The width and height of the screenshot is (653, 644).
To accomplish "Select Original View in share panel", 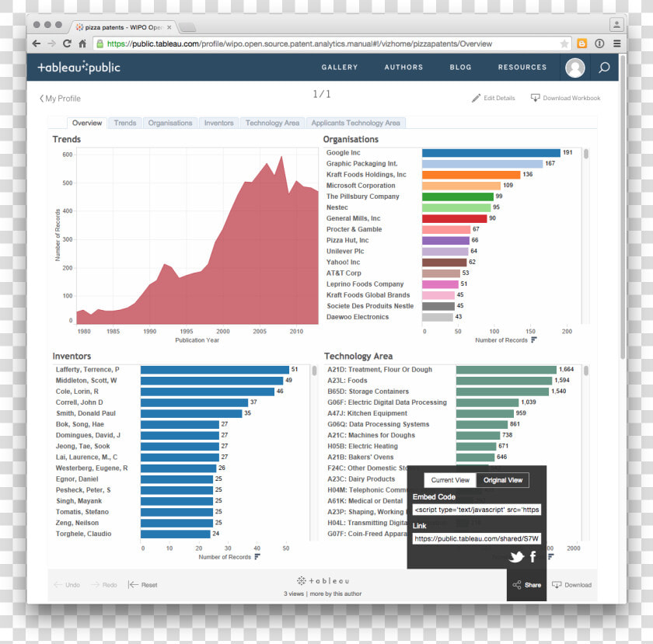I will pyautogui.click(x=503, y=480).
